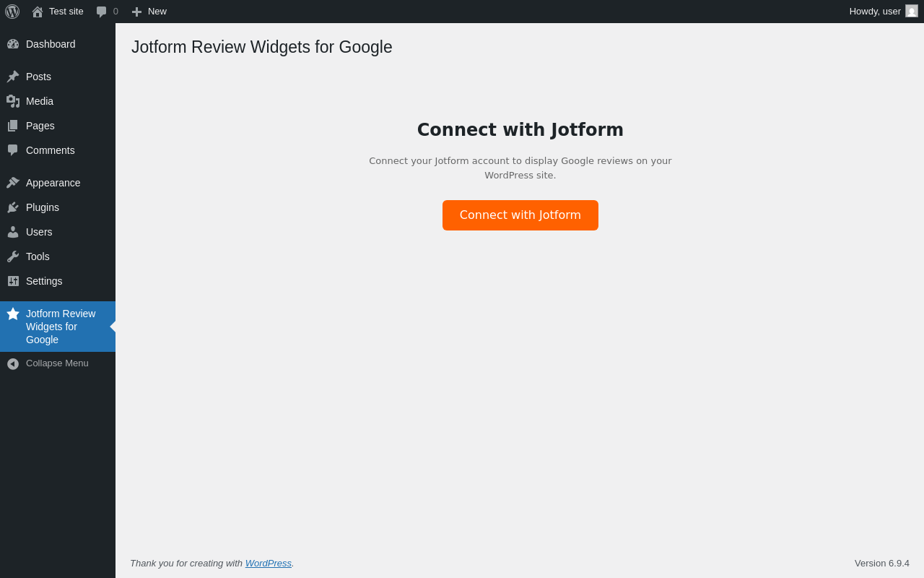Navigate to Plugins menu item
The height and width of the screenshot is (578, 924).
coord(58,207)
